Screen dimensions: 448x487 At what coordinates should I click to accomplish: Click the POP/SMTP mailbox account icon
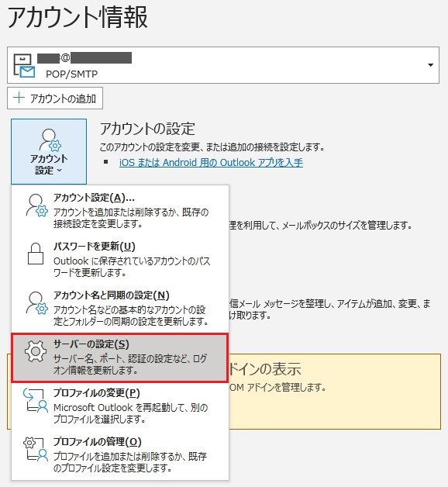24,66
